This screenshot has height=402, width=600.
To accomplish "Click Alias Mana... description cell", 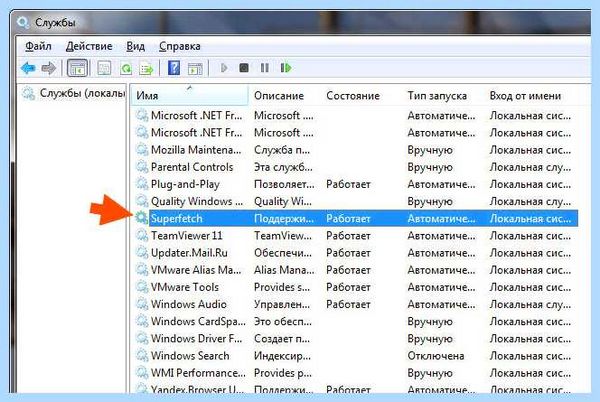I will [284, 270].
